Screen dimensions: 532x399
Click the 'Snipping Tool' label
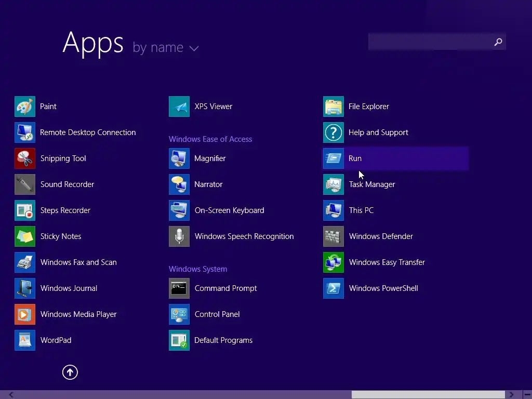pyautogui.click(x=63, y=158)
